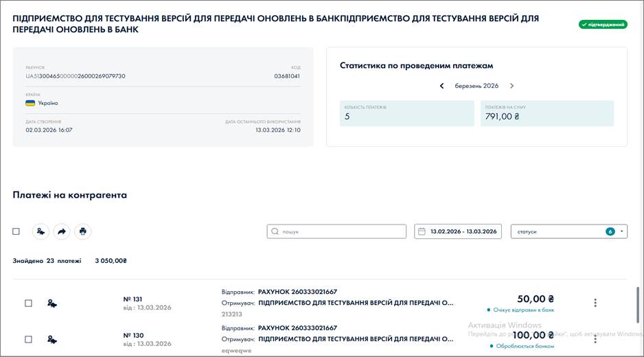
Task: Go to next month after березень 2026
Action: point(511,86)
